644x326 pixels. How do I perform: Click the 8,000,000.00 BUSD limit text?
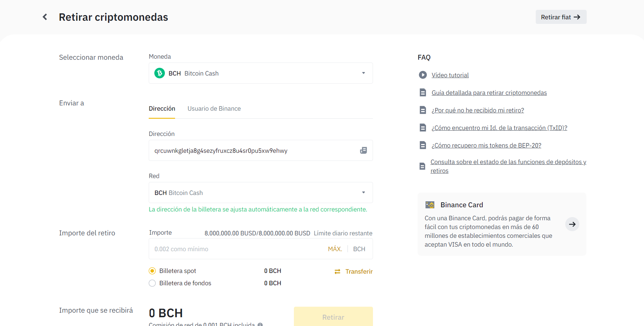pyautogui.click(x=257, y=233)
